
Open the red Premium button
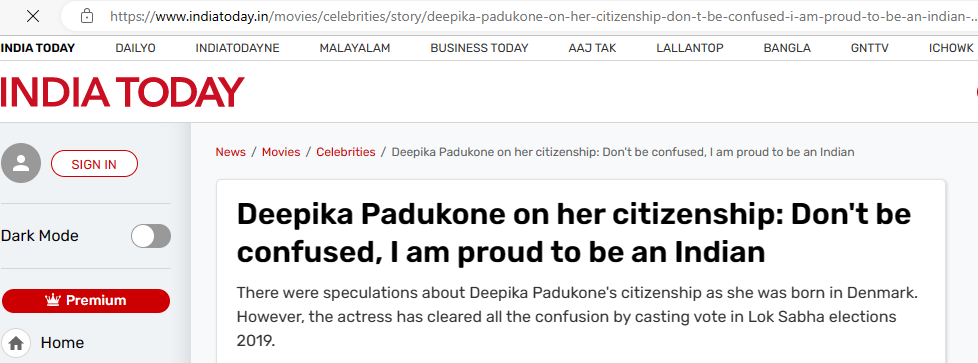click(x=86, y=301)
